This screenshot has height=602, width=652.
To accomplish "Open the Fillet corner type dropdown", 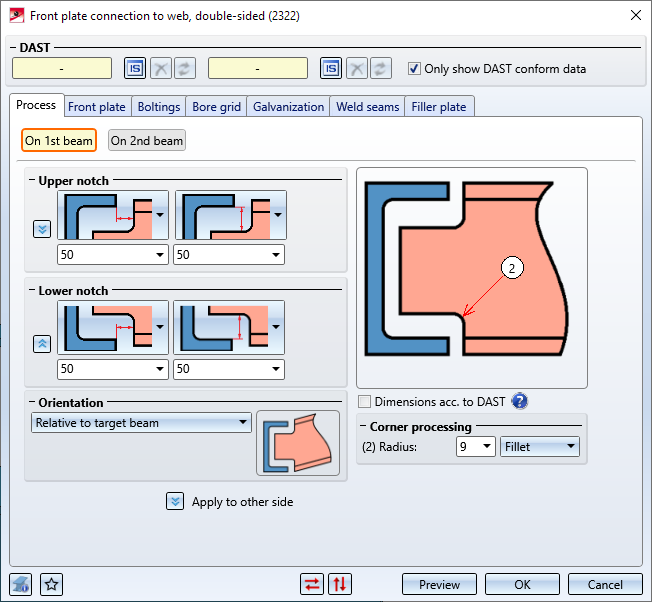I will tap(540, 447).
